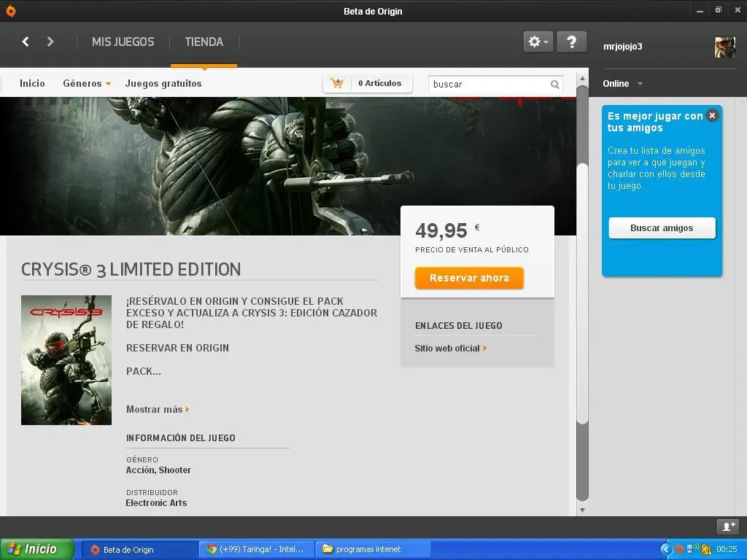Open Sitio web oficial link

[450, 348]
